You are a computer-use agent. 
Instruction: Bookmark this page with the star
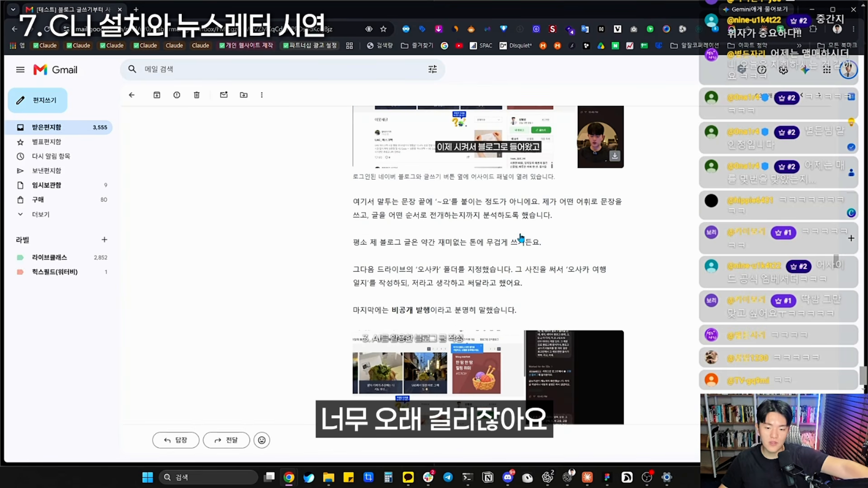pyautogui.click(x=384, y=29)
